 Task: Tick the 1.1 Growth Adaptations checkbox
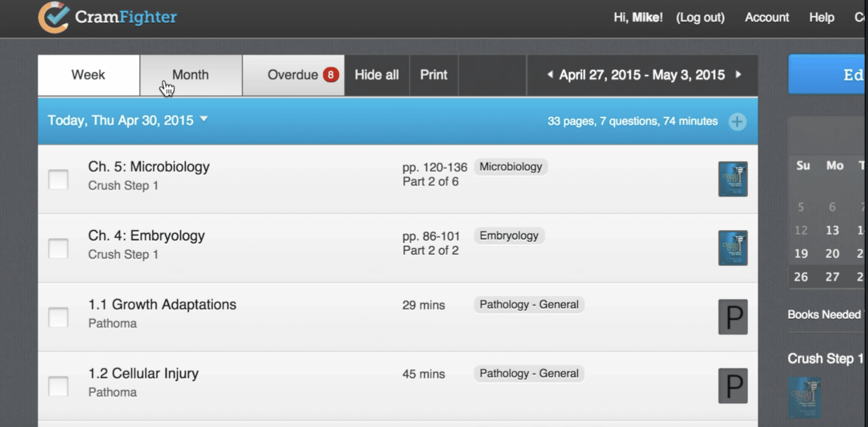[x=58, y=317]
